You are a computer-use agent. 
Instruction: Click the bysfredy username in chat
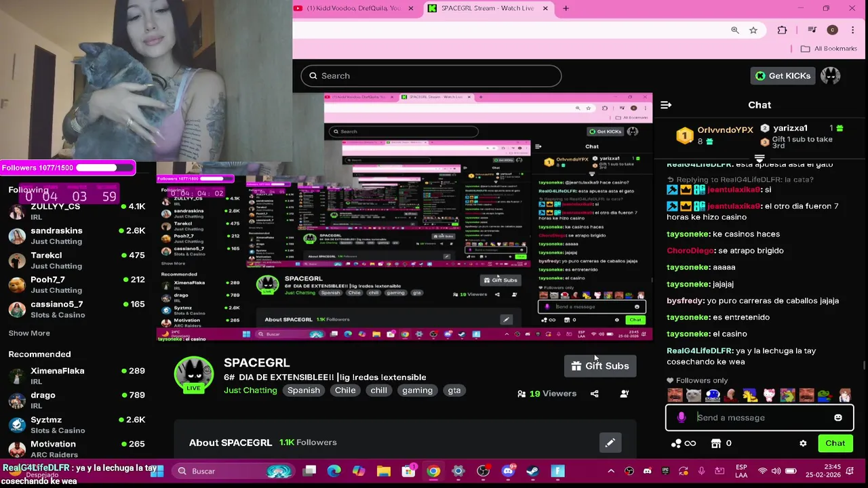pyautogui.click(x=686, y=301)
